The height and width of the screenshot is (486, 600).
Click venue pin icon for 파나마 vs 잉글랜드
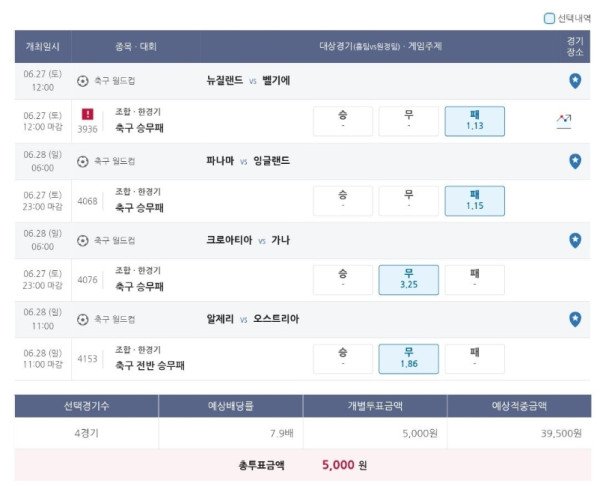[575, 161]
